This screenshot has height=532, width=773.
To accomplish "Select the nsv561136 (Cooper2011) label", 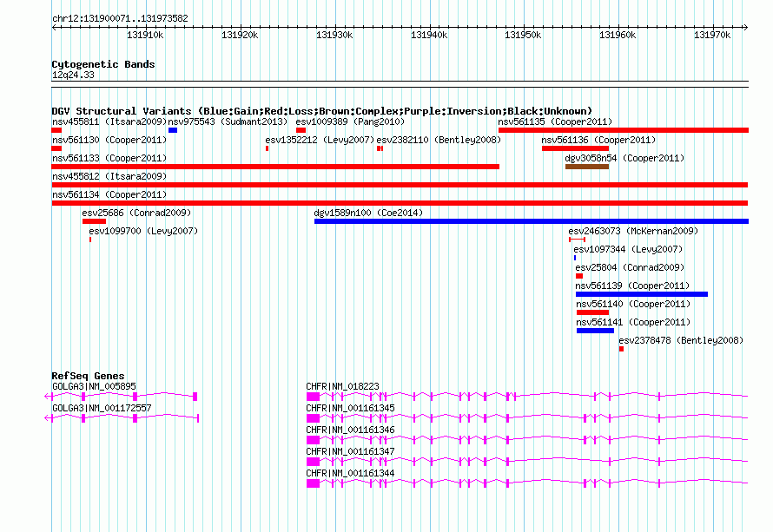I will coord(598,140).
